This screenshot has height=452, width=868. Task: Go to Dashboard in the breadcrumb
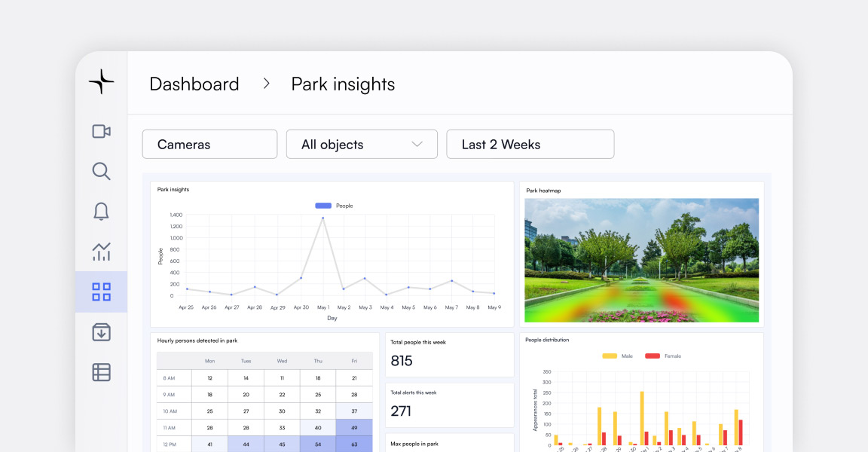[194, 84]
